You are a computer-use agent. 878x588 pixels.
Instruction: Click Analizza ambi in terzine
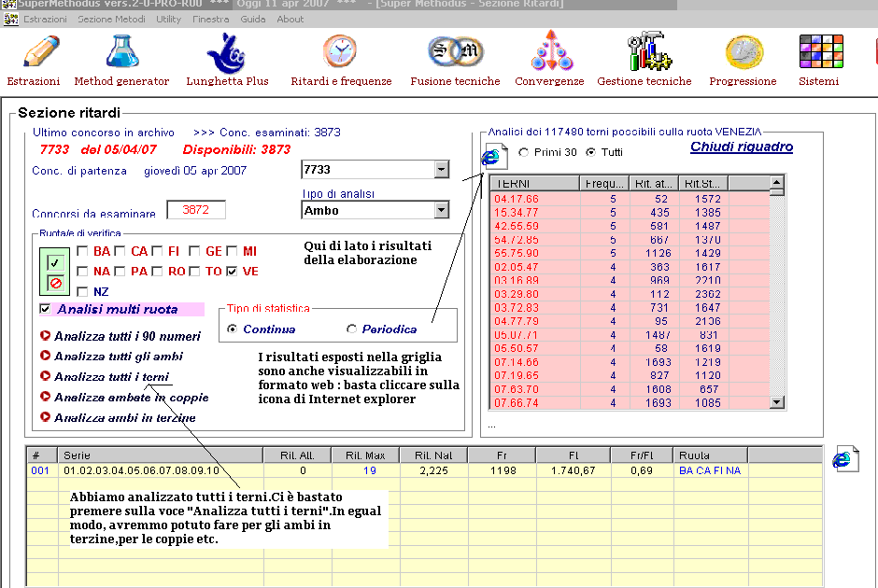125,417
